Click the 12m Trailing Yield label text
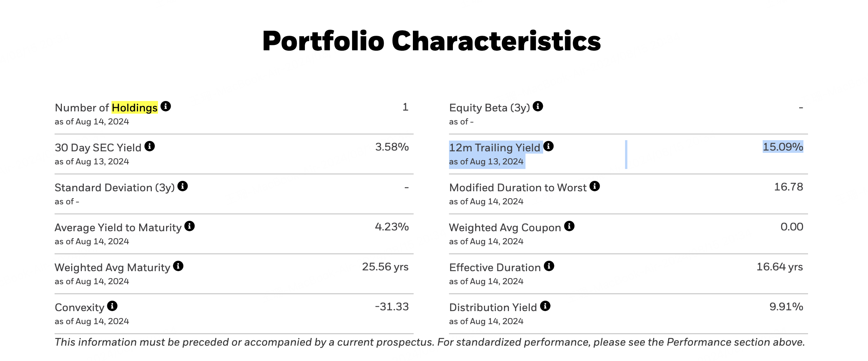868x361 pixels. [495, 147]
